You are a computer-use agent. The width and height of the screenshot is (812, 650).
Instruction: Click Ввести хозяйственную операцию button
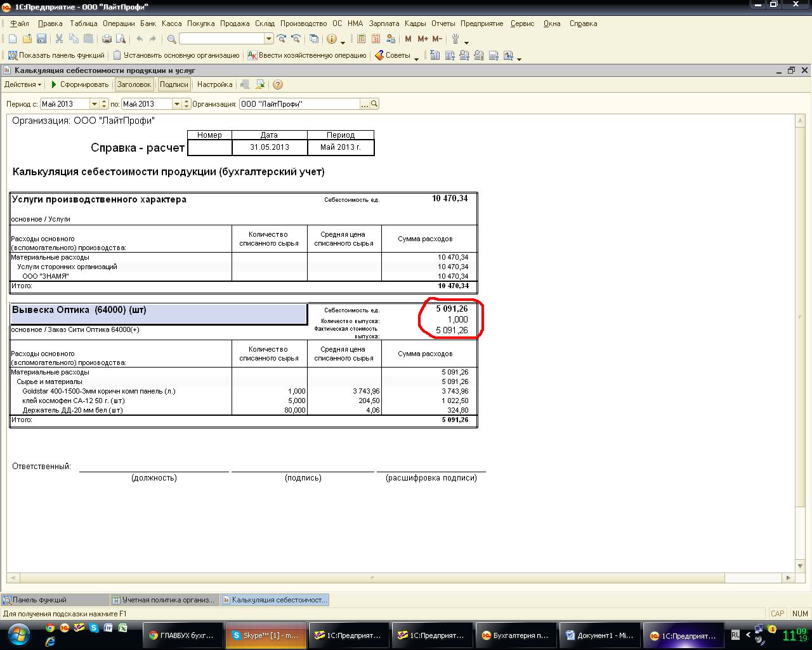(307, 56)
